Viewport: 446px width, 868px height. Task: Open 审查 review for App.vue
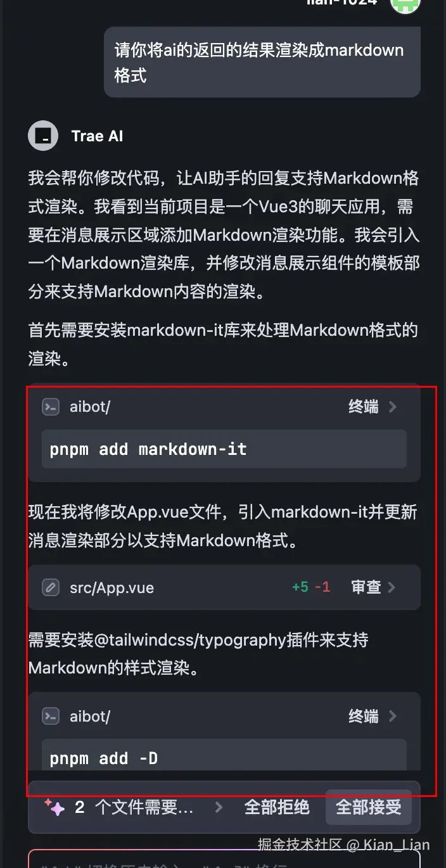[366, 587]
